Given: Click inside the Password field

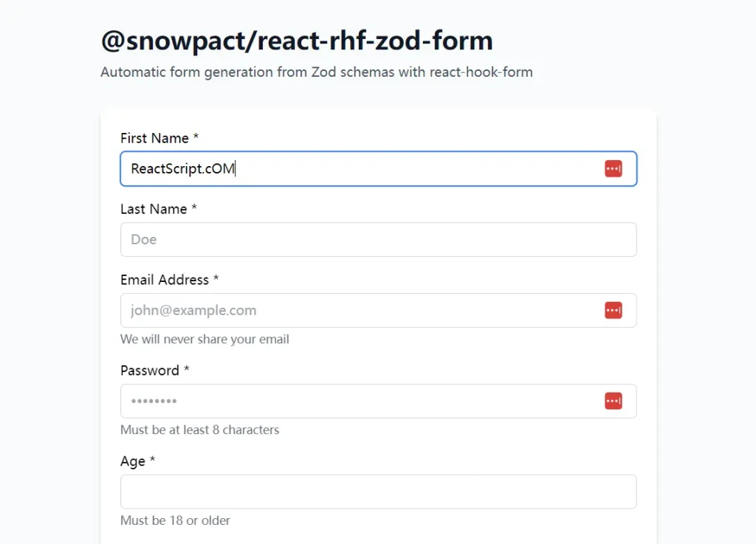Looking at the screenshot, I should [x=332, y=401].
